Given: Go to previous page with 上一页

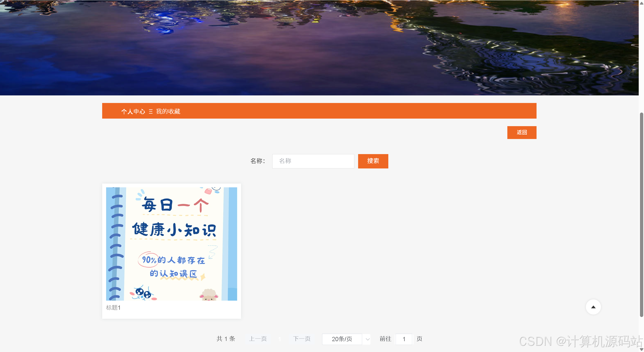Looking at the screenshot, I should pos(258,339).
